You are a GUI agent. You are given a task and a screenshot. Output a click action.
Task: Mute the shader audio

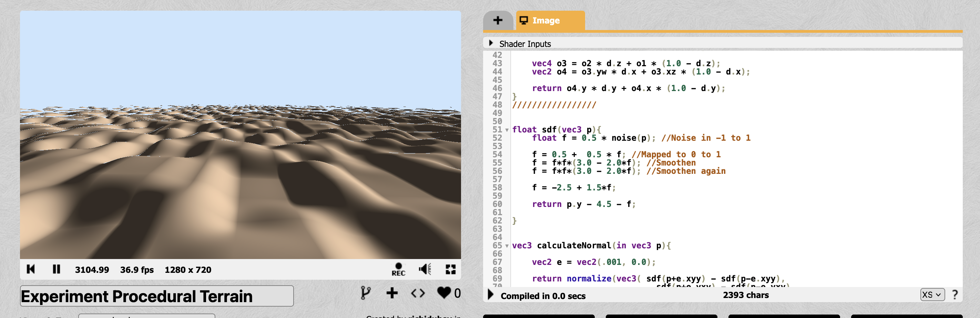(x=425, y=269)
